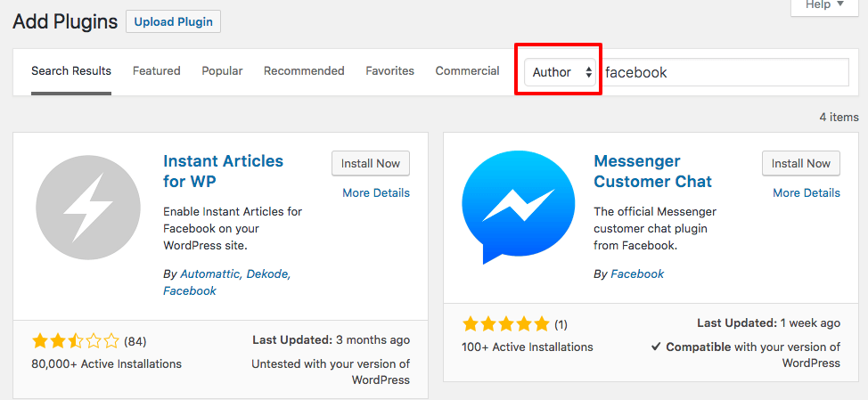Click the Compatible checkmark icon
The height and width of the screenshot is (400, 868).
[x=656, y=347]
